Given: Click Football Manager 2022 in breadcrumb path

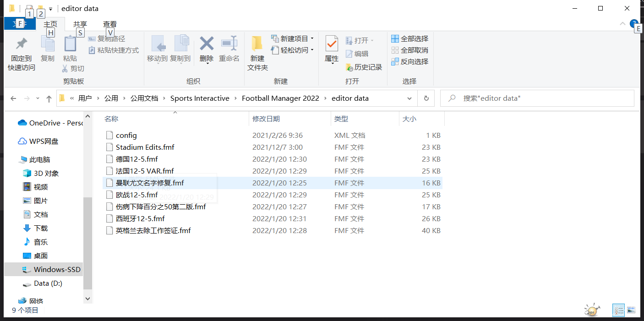Looking at the screenshot, I should [280, 98].
